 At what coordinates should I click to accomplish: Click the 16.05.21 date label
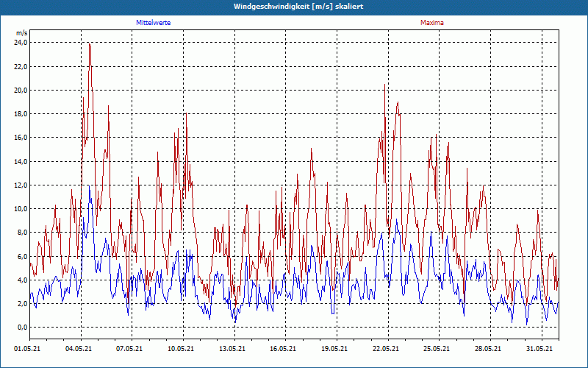pyautogui.click(x=283, y=349)
